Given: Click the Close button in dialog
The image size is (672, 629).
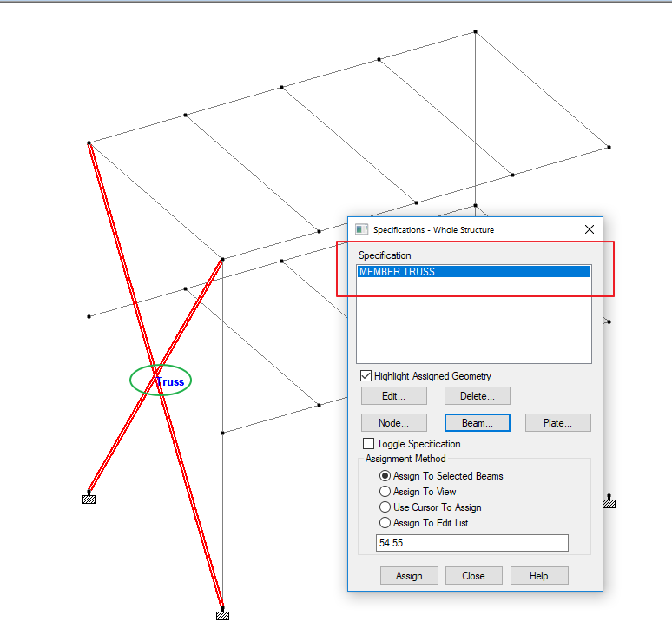Looking at the screenshot, I should pos(473,576).
